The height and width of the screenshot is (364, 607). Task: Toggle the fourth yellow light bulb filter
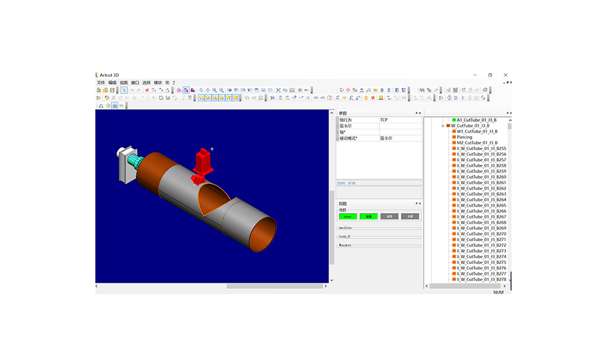click(x=222, y=98)
